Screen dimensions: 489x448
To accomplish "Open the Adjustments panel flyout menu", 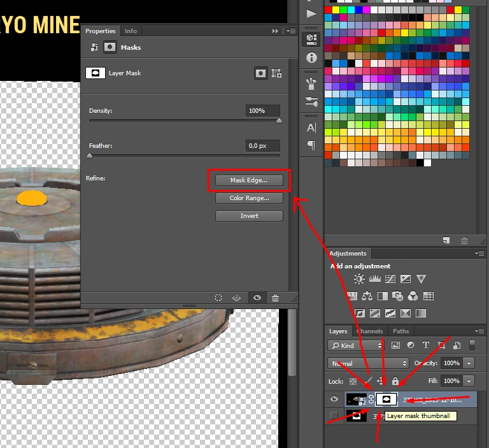I will pyautogui.click(x=479, y=253).
